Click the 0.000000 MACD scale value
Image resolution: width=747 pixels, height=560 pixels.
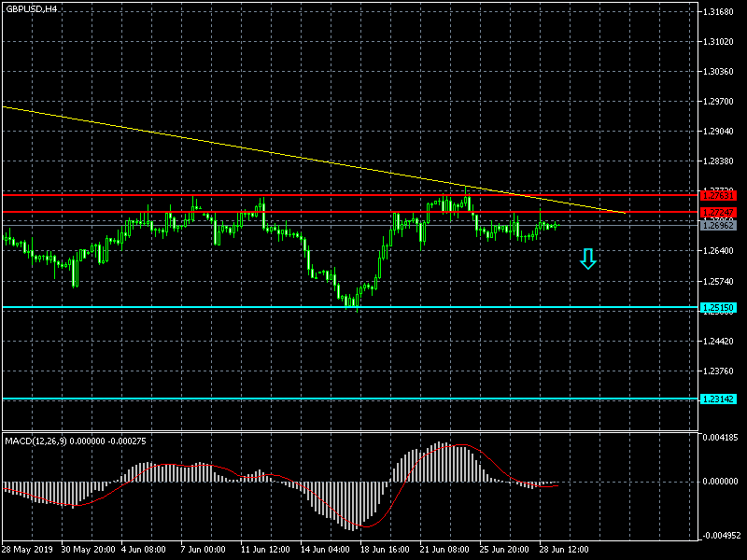tap(720, 482)
